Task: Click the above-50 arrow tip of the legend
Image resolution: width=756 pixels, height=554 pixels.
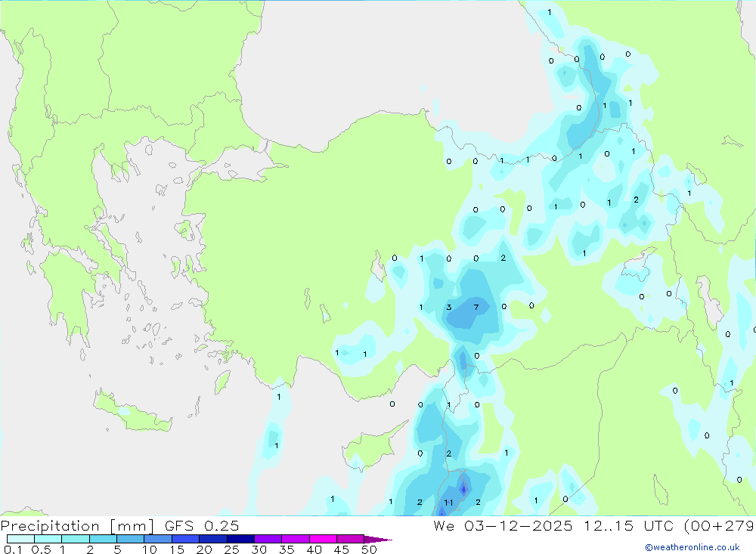Action: 378,540
